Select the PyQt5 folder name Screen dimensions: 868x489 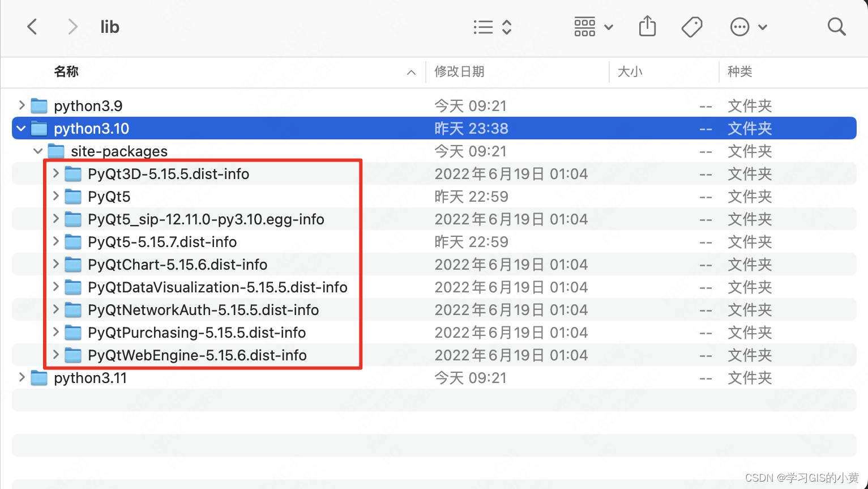[x=109, y=197]
